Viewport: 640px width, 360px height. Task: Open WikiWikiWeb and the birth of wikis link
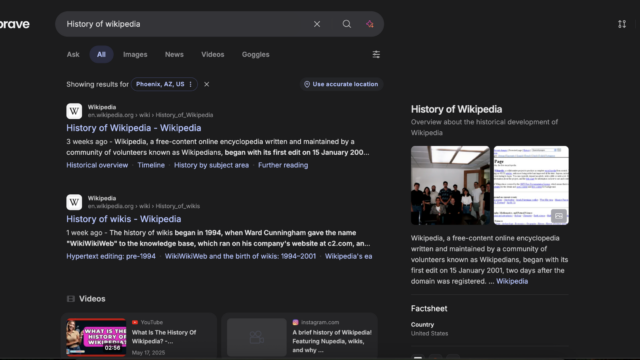pos(240,256)
